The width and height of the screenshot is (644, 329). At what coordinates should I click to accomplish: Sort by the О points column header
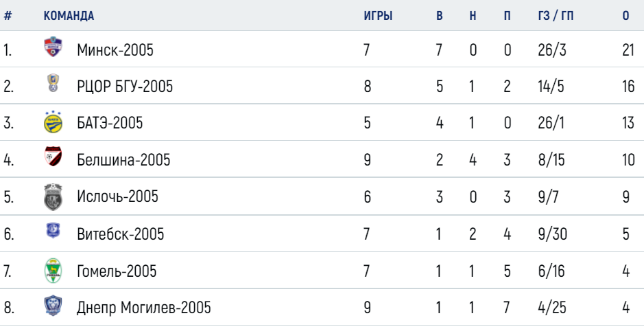625,16
